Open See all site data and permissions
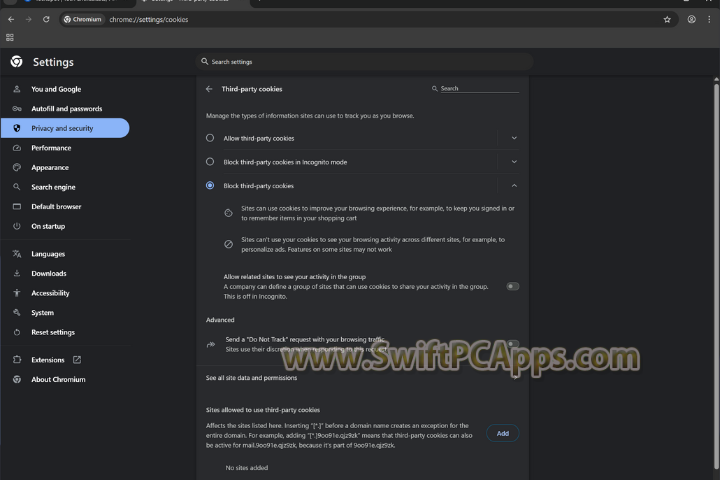Viewport: 720px width, 480px height. coord(362,378)
